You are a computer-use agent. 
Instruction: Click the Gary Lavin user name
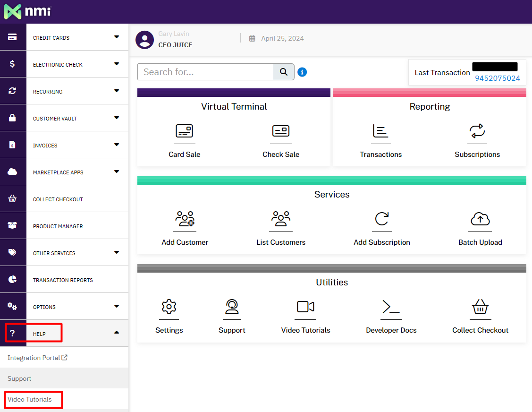pyautogui.click(x=173, y=34)
